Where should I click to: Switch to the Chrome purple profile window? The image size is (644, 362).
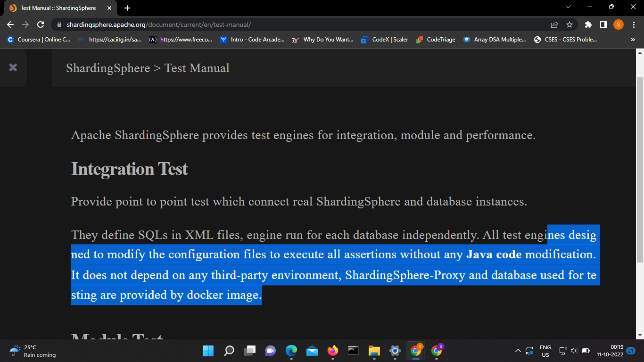click(437, 350)
